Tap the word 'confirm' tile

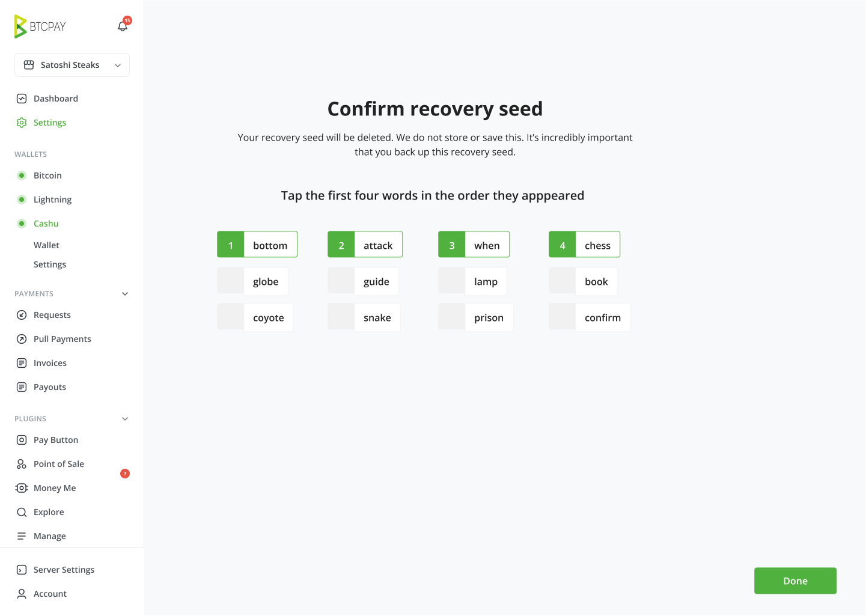tap(590, 317)
